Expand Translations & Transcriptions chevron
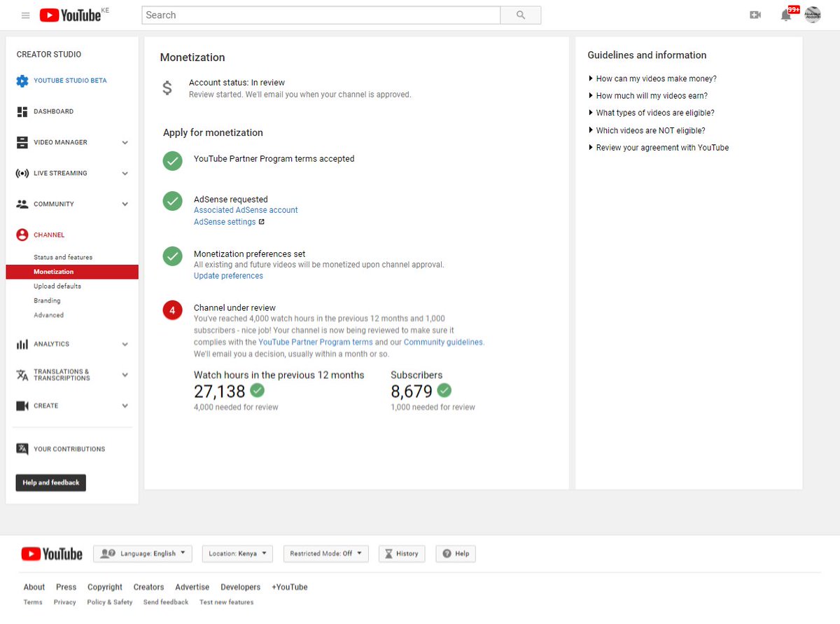The width and height of the screenshot is (840, 624). pyautogui.click(x=125, y=375)
